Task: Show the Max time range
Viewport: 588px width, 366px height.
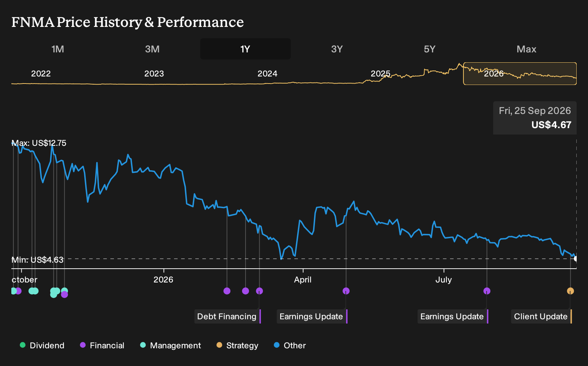Action: click(526, 49)
